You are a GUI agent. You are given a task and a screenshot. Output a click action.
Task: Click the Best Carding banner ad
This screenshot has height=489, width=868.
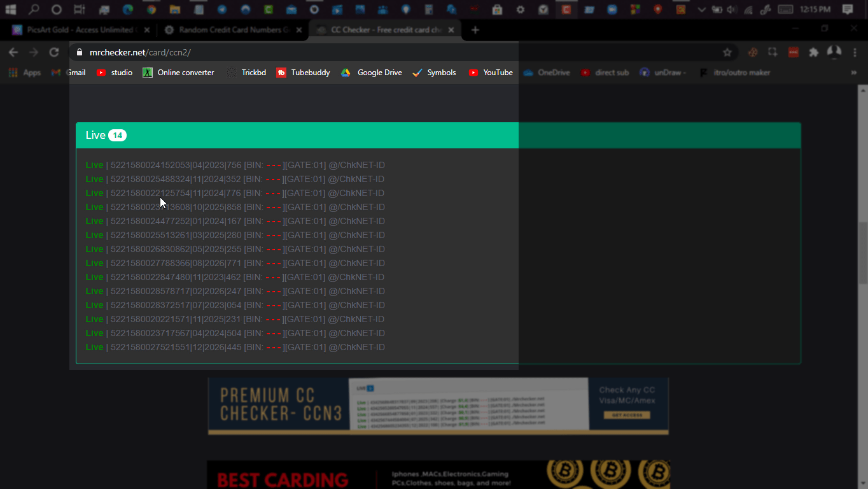point(438,474)
